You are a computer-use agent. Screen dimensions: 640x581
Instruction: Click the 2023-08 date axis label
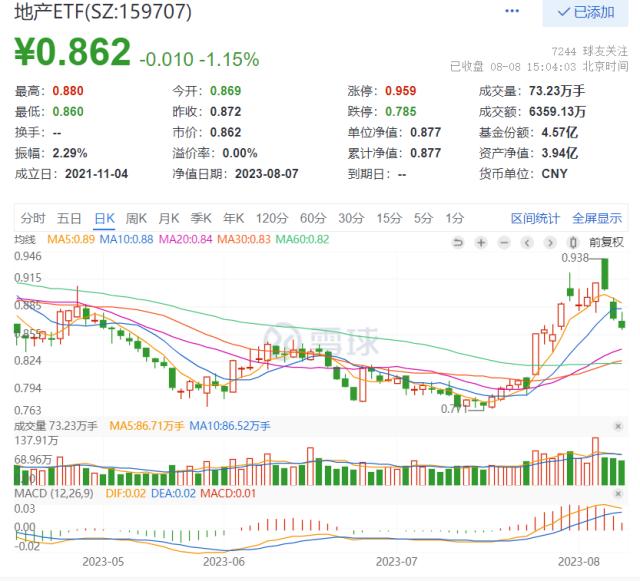click(579, 562)
